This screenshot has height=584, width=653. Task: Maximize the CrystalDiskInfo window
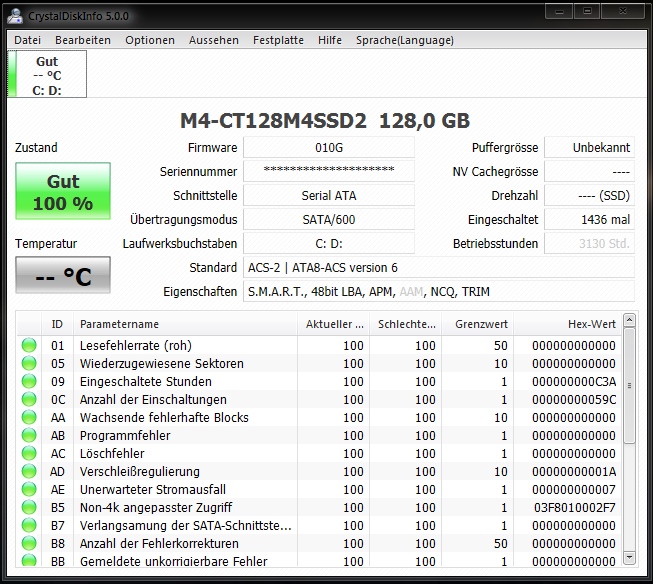(587, 11)
